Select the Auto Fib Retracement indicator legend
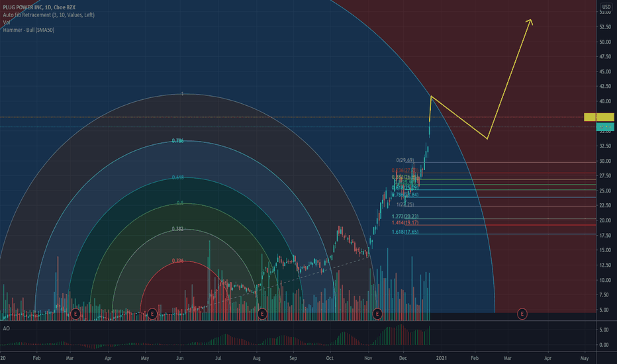Screen dimensions: 617x364 pos(48,15)
